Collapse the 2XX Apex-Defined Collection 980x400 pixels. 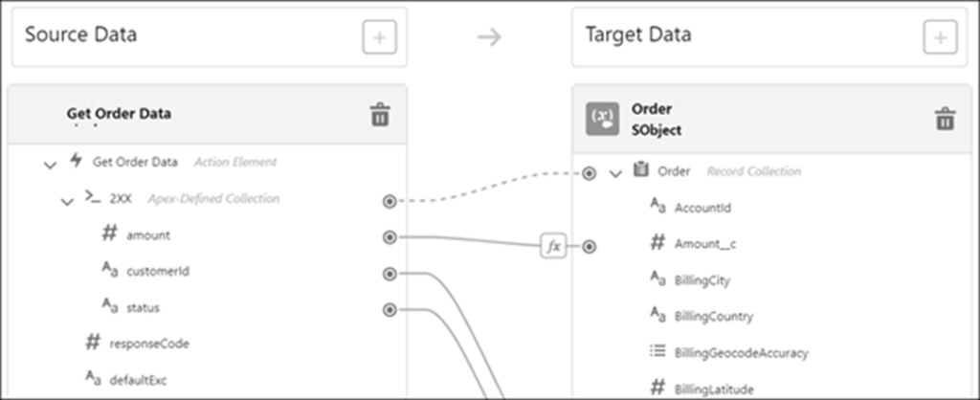[67, 201]
